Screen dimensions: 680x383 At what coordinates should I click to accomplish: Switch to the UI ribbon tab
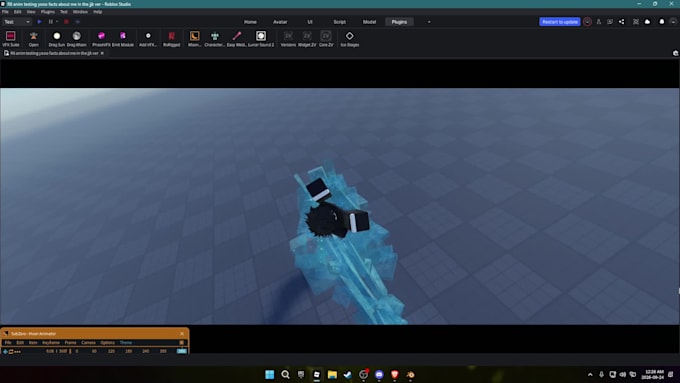click(x=310, y=22)
